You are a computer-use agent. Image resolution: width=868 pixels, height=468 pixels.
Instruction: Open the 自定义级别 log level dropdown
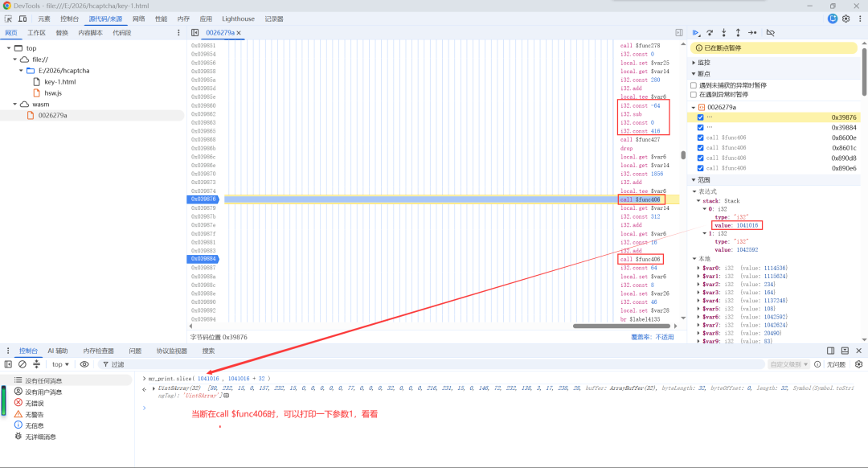[x=789, y=364]
